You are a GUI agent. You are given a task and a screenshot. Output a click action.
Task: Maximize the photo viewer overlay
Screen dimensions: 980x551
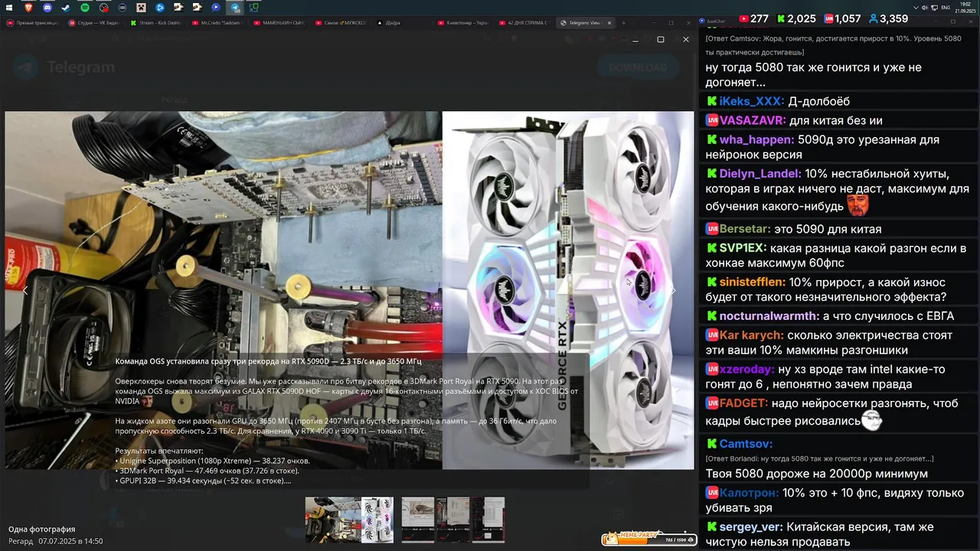pyautogui.click(x=661, y=39)
